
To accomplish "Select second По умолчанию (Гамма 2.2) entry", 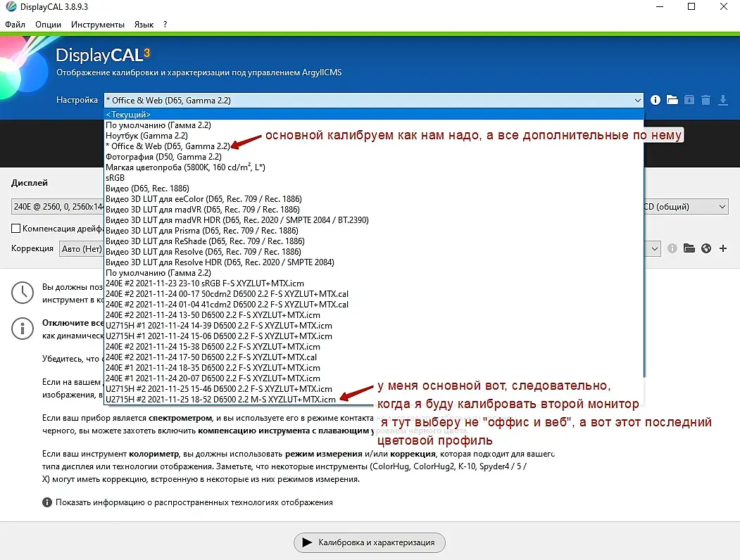I will pos(374,273).
